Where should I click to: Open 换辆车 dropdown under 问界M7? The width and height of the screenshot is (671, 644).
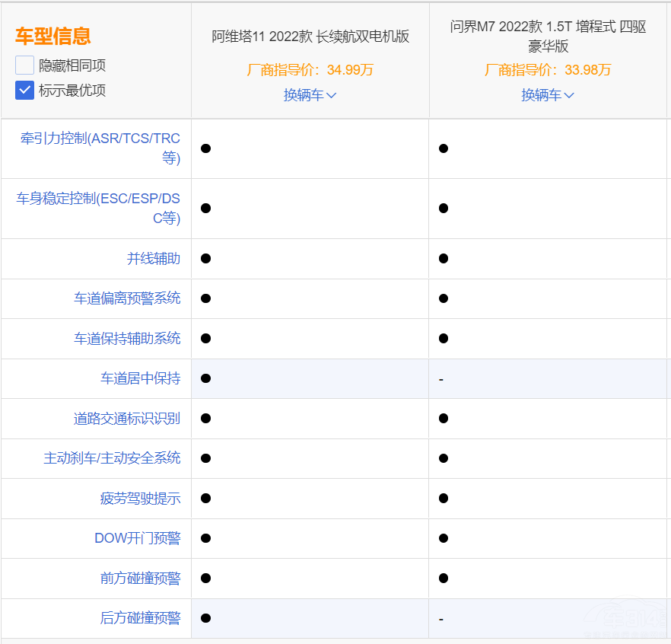click(x=548, y=95)
